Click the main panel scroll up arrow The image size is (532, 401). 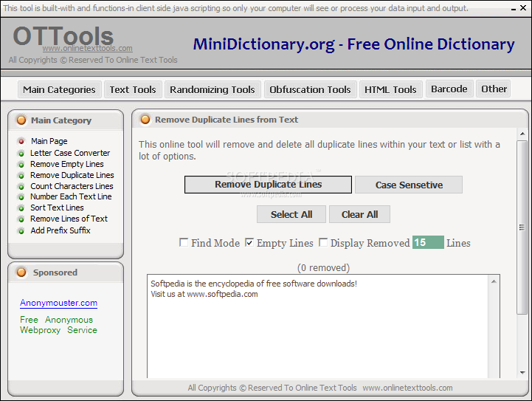522,134
